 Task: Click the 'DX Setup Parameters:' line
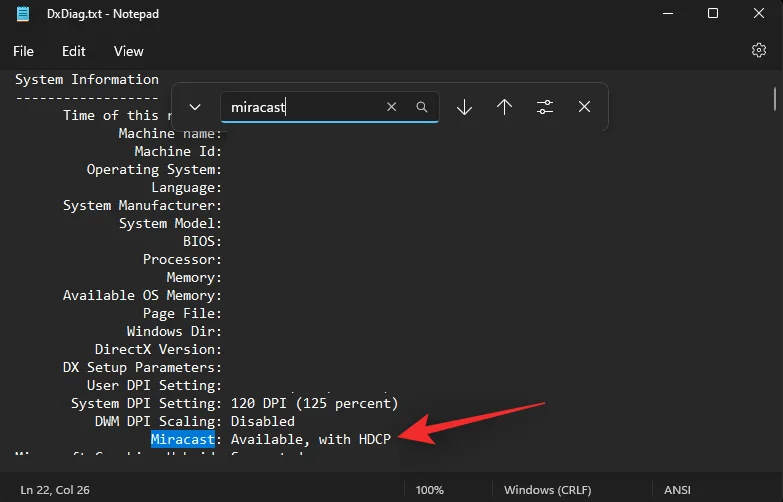point(142,367)
